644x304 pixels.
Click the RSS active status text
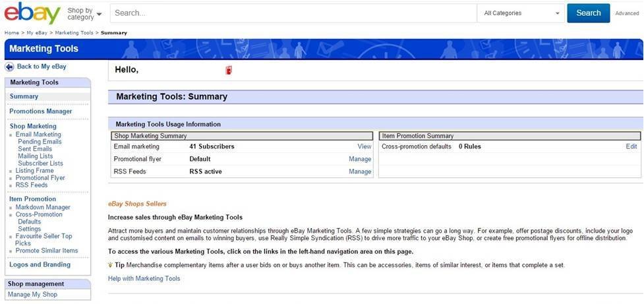tap(206, 171)
